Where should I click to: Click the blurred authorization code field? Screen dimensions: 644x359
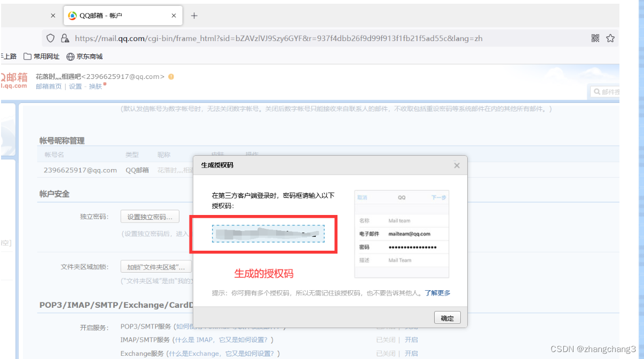click(x=268, y=234)
